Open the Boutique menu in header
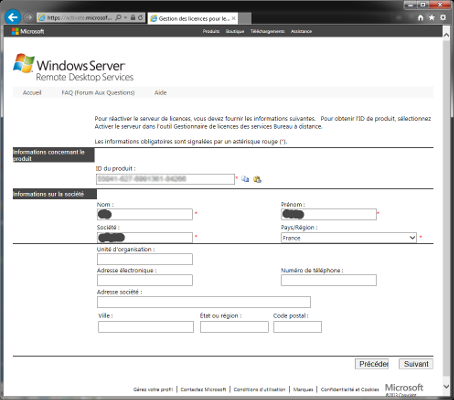Image resolution: width=454 pixels, height=400 pixels. click(235, 31)
